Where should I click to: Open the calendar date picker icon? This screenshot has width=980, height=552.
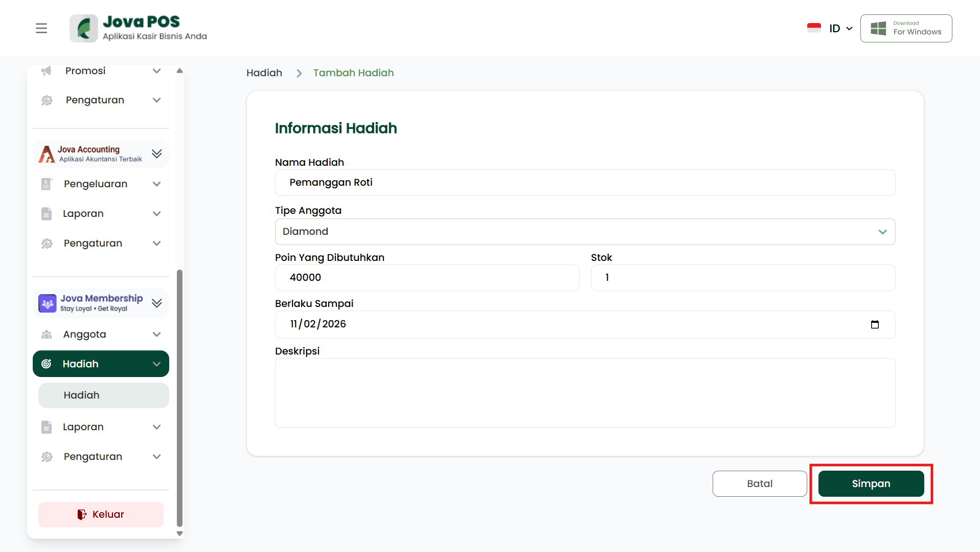point(874,324)
